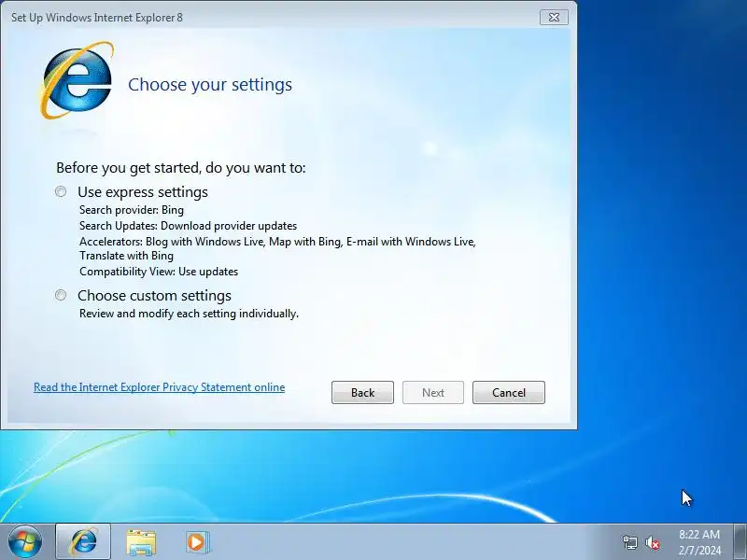This screenshot has width=747, height=560.
Task: Click the 'Set Up Windows Internet Explorer 8' title
Action: [x=97, y=18]
